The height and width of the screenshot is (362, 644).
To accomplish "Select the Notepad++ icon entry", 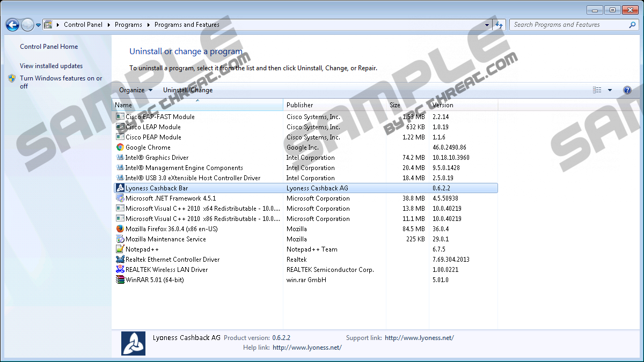I will [120, 249].
